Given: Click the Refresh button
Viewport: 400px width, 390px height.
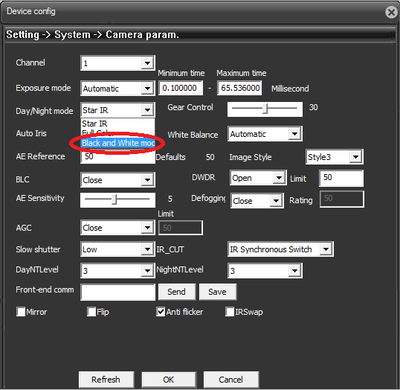Looking at the screenshot, I should coord(106,380).
